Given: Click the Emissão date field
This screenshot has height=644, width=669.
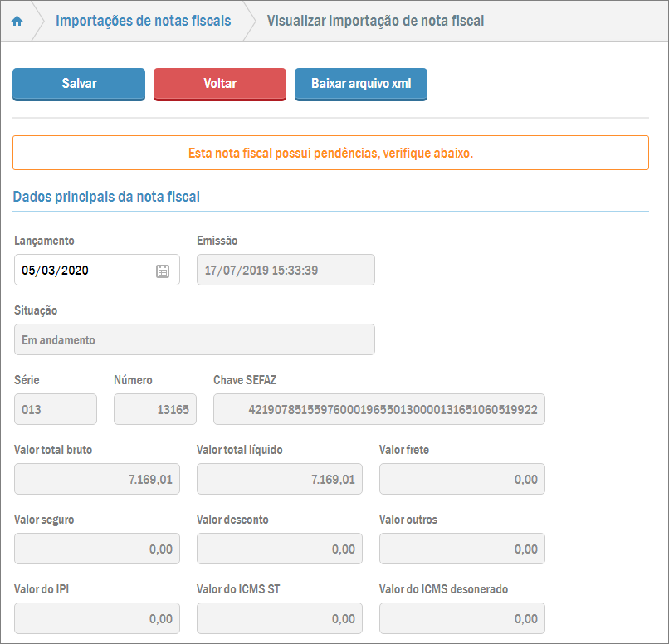Looking at the screenshot, I should point(286,271).
